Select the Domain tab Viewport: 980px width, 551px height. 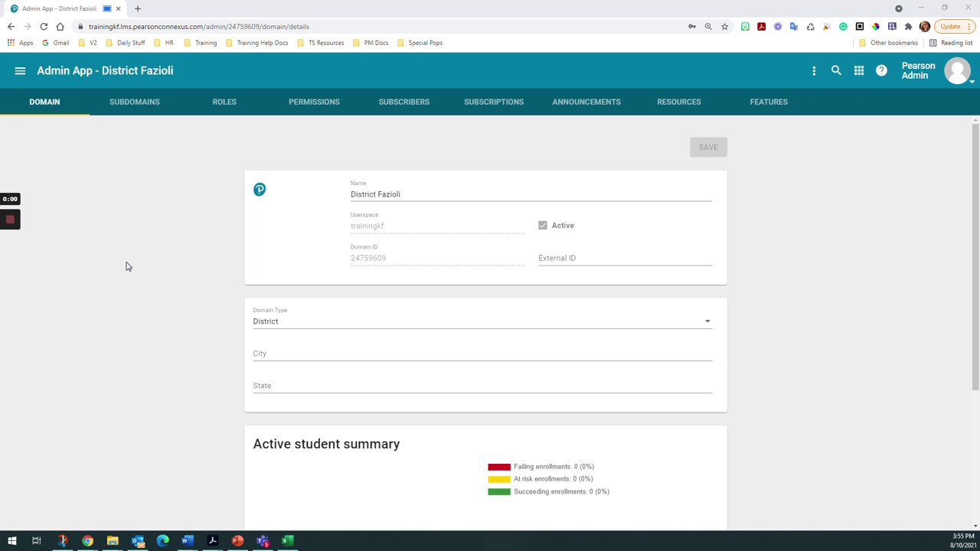point(44,102)
